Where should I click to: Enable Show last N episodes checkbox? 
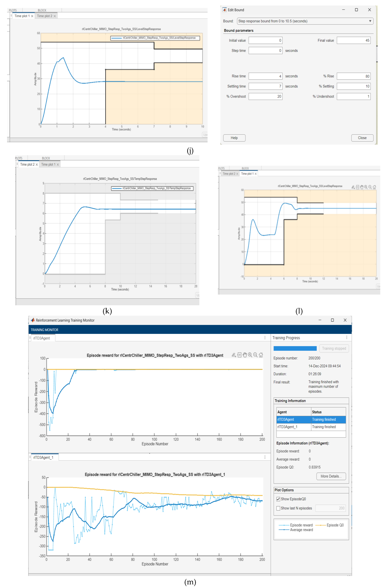(278, 508)
